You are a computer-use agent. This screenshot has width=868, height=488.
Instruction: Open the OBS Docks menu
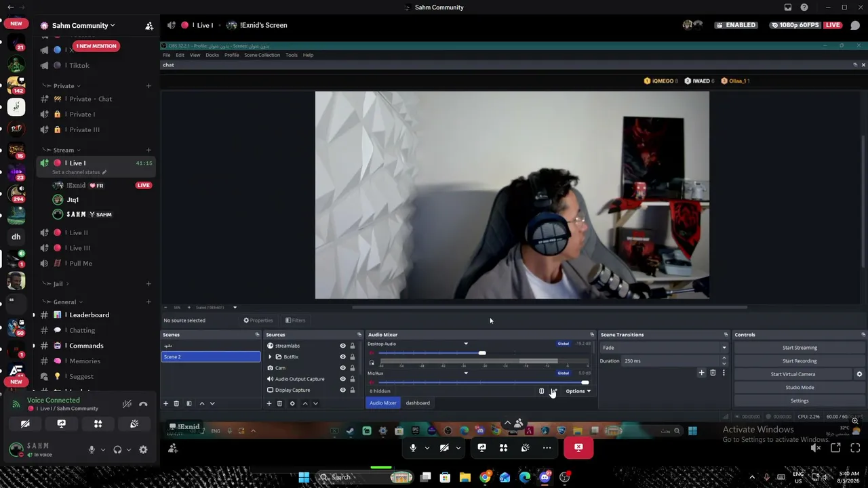[212, 55]
